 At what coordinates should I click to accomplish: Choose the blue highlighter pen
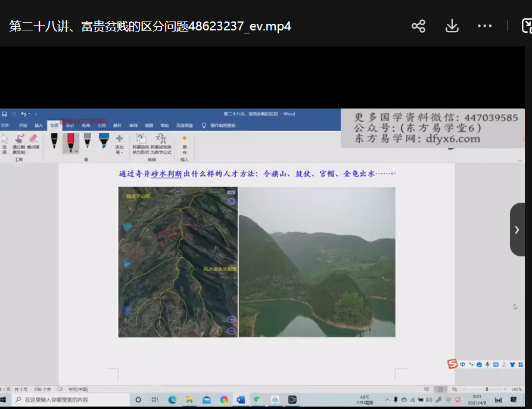click(104, 142)
